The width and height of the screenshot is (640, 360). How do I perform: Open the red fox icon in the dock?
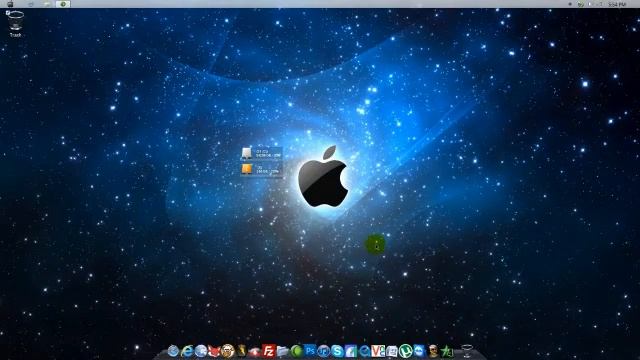214,351
